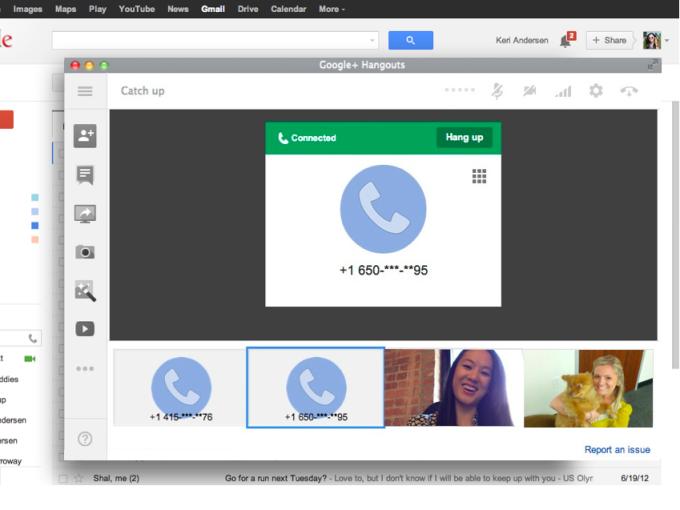Select the woman with dog thumbnail

(x=588, y=389)
